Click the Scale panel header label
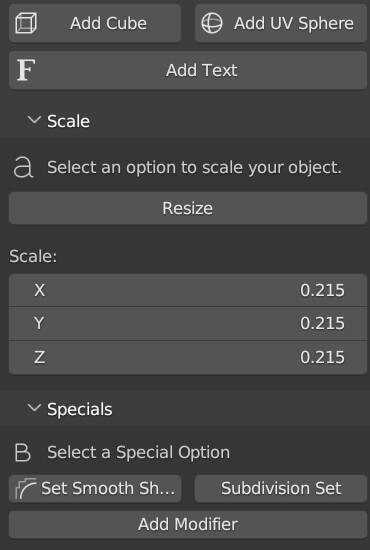 click(x=68, y=121)
